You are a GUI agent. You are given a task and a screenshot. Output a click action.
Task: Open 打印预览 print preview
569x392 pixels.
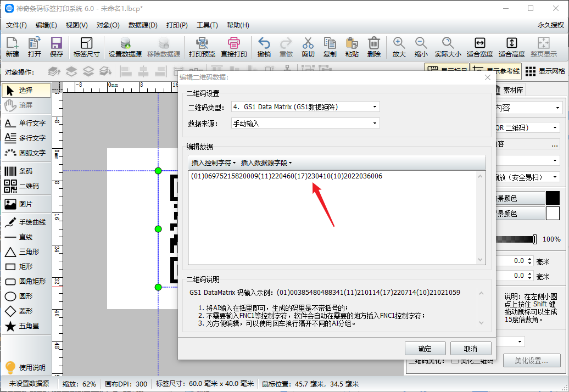[x=202, y=47]
